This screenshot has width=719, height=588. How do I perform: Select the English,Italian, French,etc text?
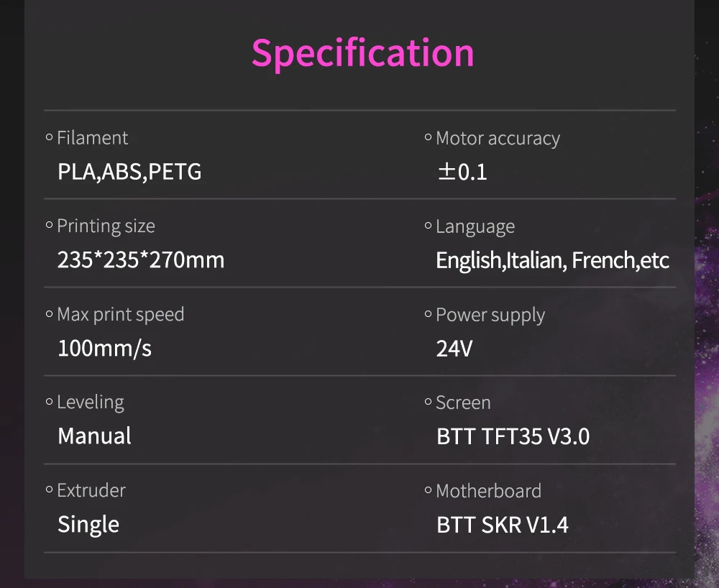tap(552, 261)
